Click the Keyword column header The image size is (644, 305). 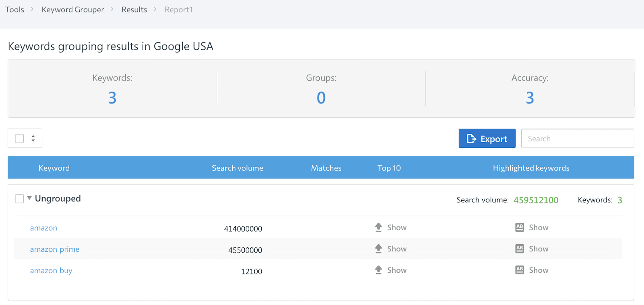pyautogui.click(x=54, y=168)
